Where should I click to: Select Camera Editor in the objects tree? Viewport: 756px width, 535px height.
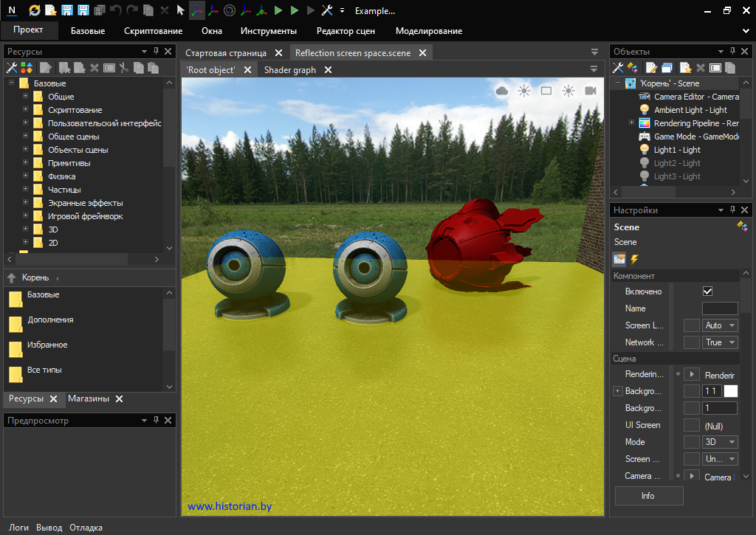click(695, 97)
